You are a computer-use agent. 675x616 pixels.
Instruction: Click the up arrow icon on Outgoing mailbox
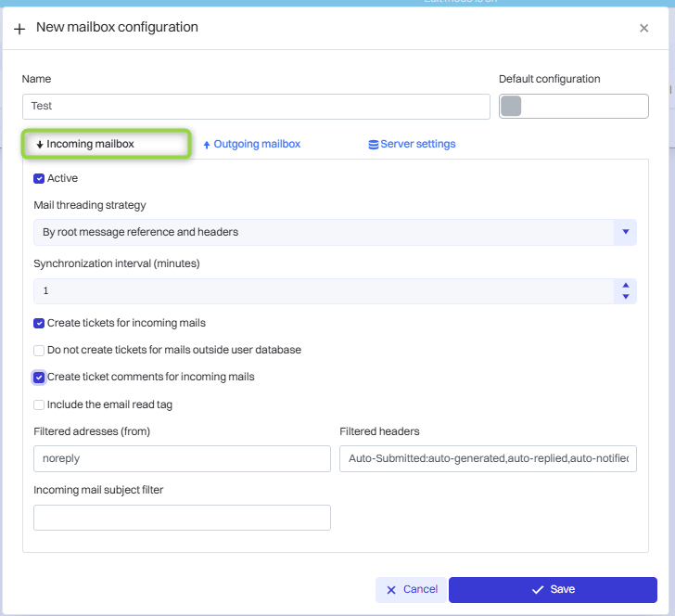tap(207, 145)
